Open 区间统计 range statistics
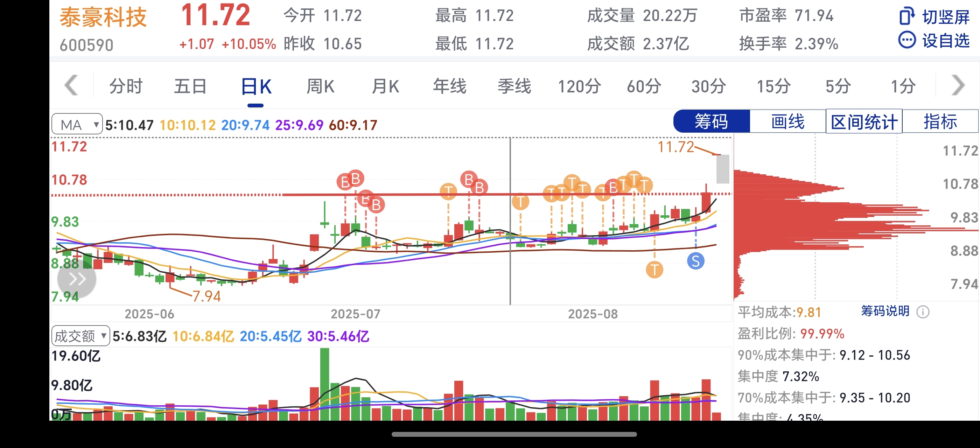 pos(864,122)
